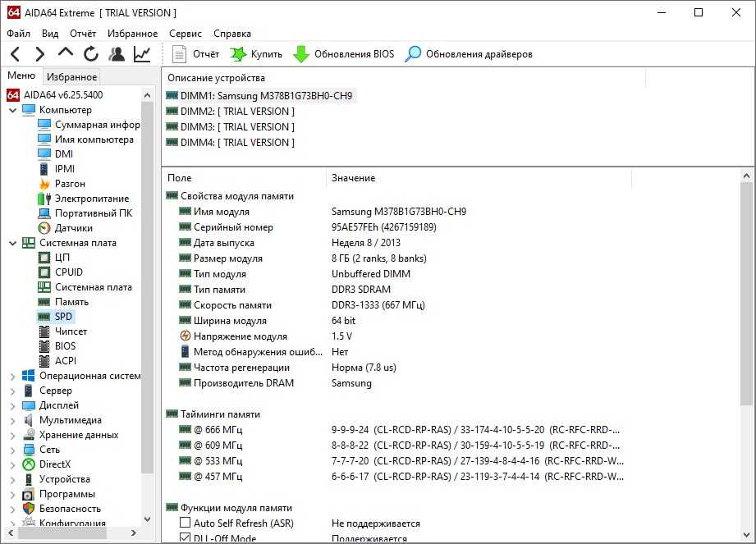
Task: Switch to the Избранное tab
Action: click(x=71, y=77)
